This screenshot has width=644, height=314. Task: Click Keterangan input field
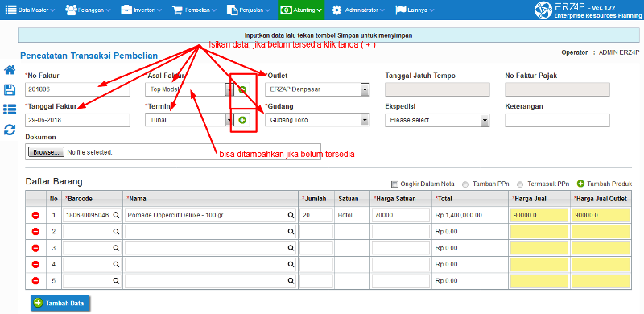click(x=557, y=120)
